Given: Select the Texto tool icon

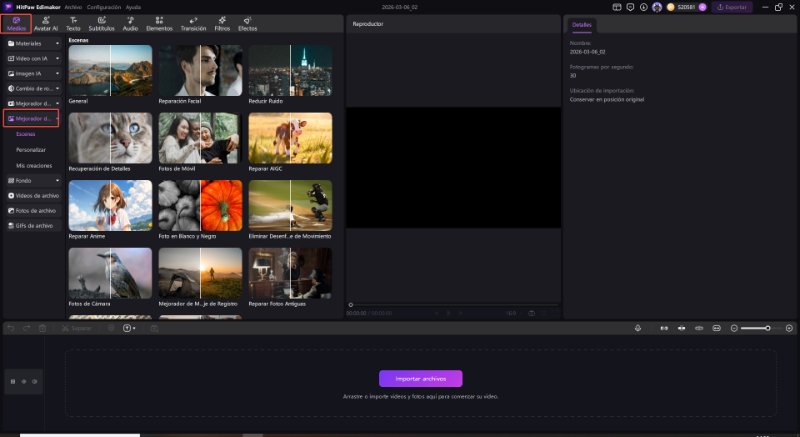Looking at the screenshot, I should tap(73, 20).
